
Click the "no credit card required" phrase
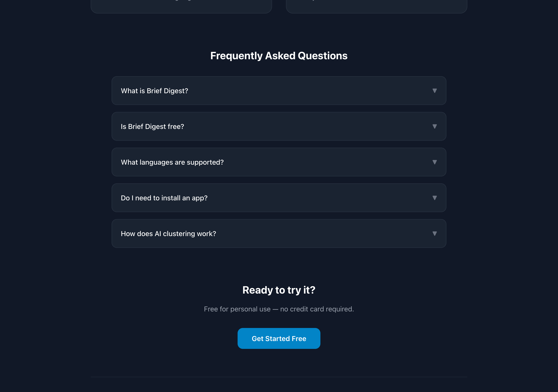pos(317,309)
